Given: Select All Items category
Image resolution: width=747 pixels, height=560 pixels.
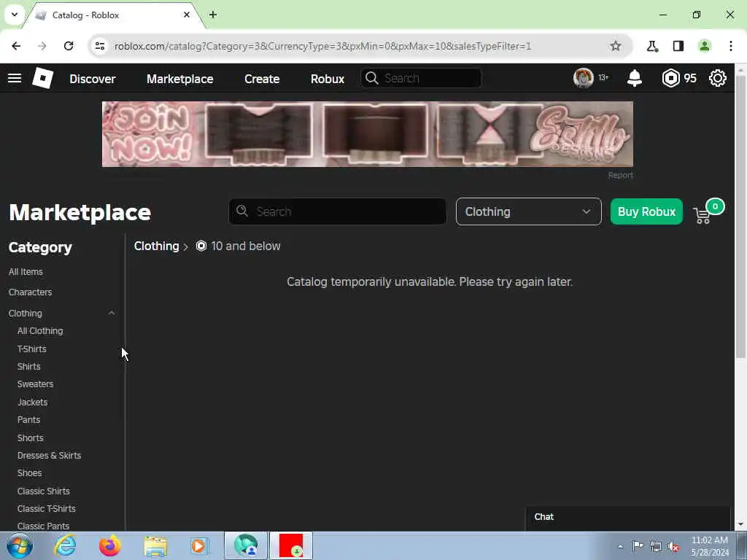Looking at the screenshot, I should tap(26, 271).
